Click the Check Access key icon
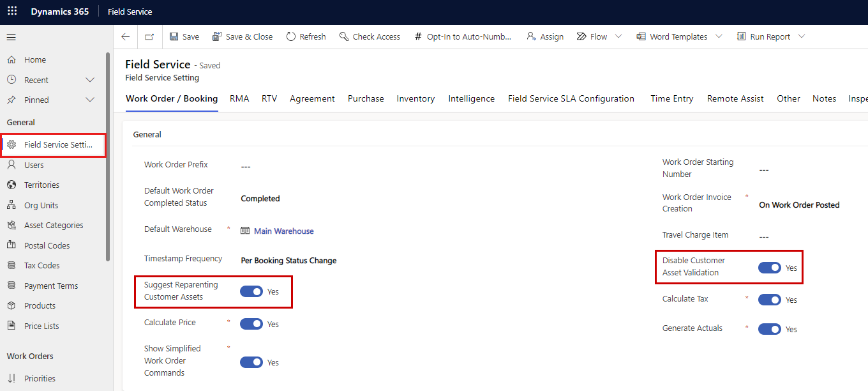This screenshot has width=868, height=391. [x=344, y=36]
